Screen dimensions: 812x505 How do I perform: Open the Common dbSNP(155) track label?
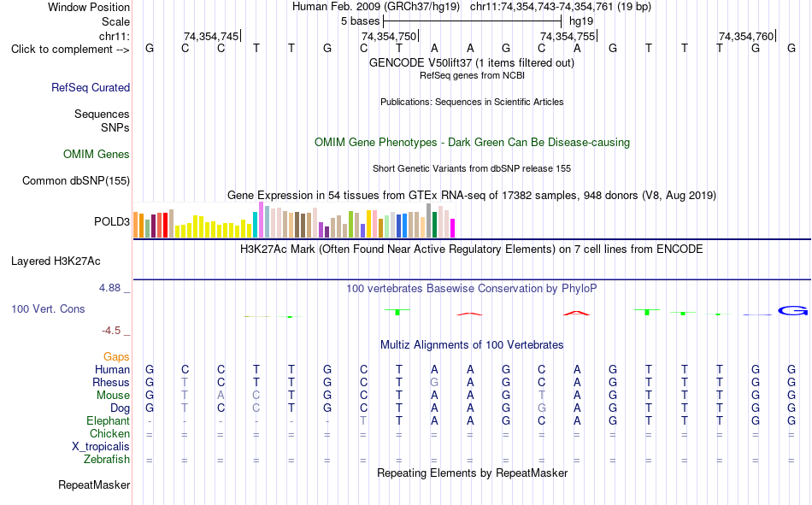(x=76, y=181)
